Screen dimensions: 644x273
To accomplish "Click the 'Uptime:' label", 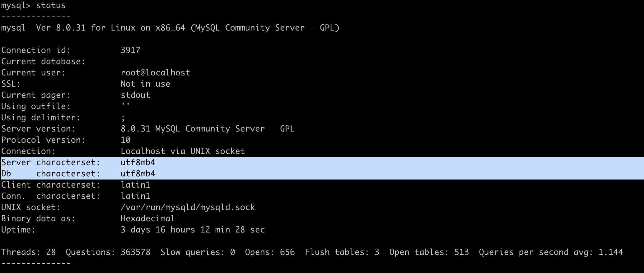I will coord(18,230).
